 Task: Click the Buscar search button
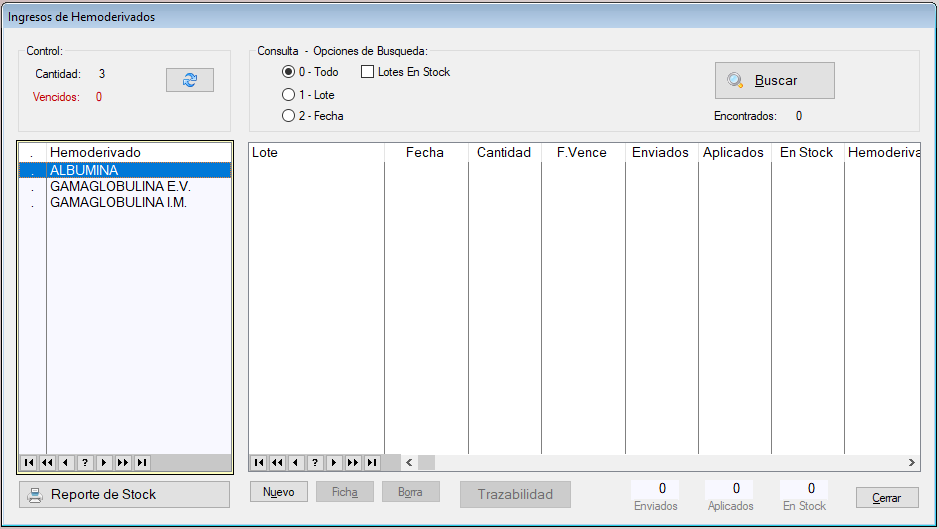tap(774, 80)
